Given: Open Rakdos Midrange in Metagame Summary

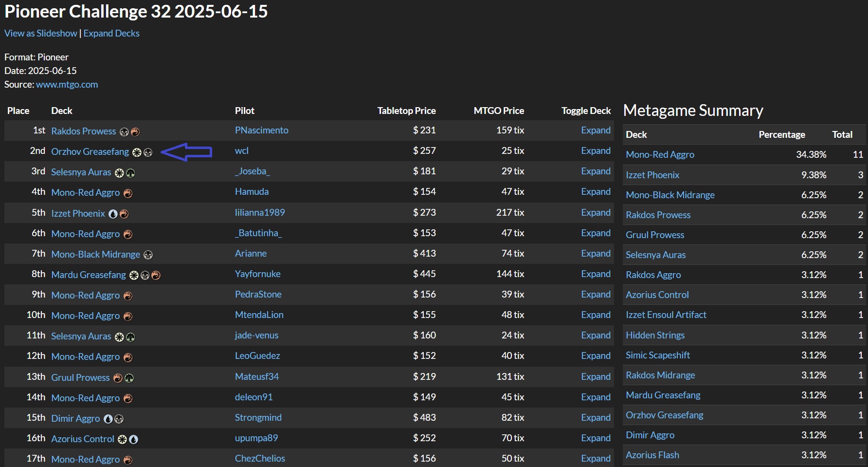Looking at the screenshot, I should (660, 375).
